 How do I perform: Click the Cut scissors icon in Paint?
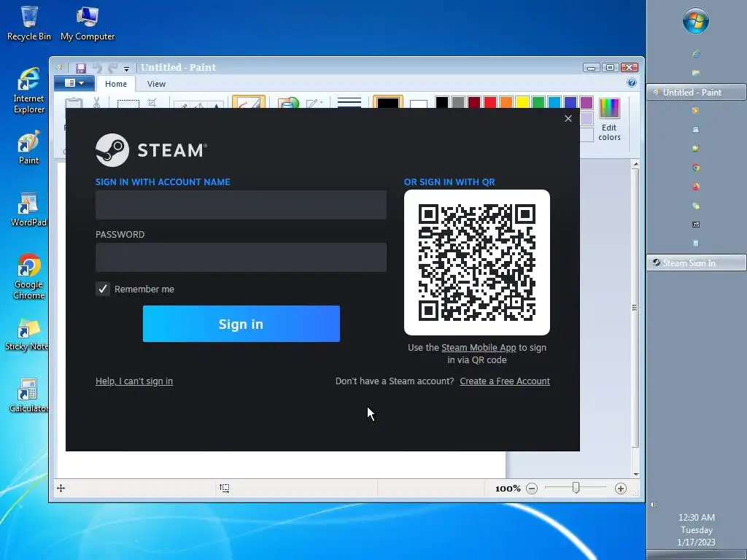click(x=97, y=102)
